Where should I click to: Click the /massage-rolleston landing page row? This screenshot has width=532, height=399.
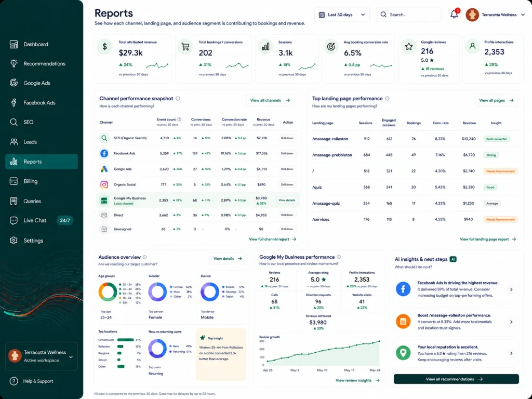(x=415, y=139)
